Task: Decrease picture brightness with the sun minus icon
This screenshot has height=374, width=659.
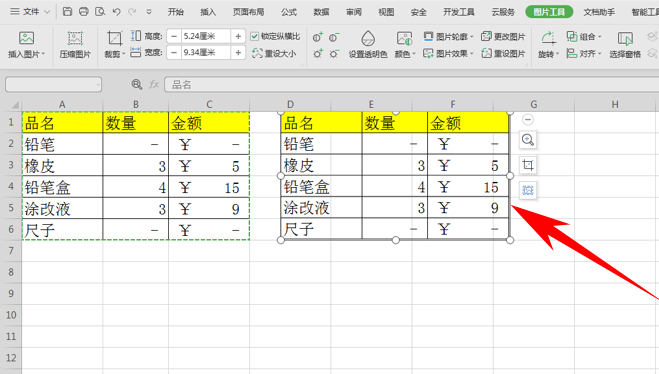Action: tap(334, 54)
